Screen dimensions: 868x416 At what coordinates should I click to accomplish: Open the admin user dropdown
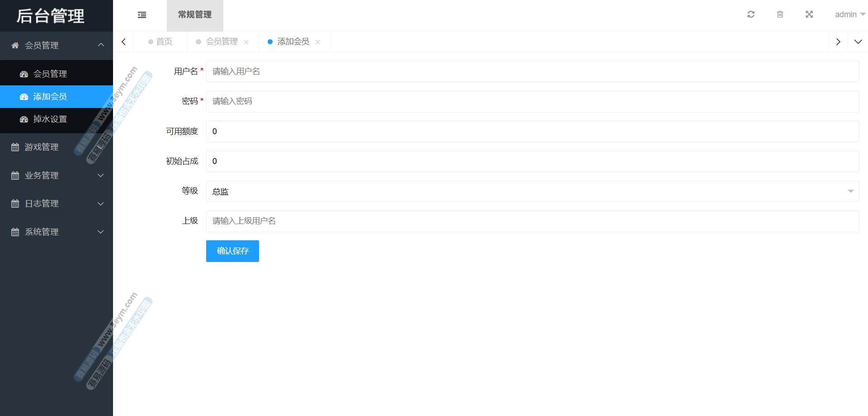[849, 14]
